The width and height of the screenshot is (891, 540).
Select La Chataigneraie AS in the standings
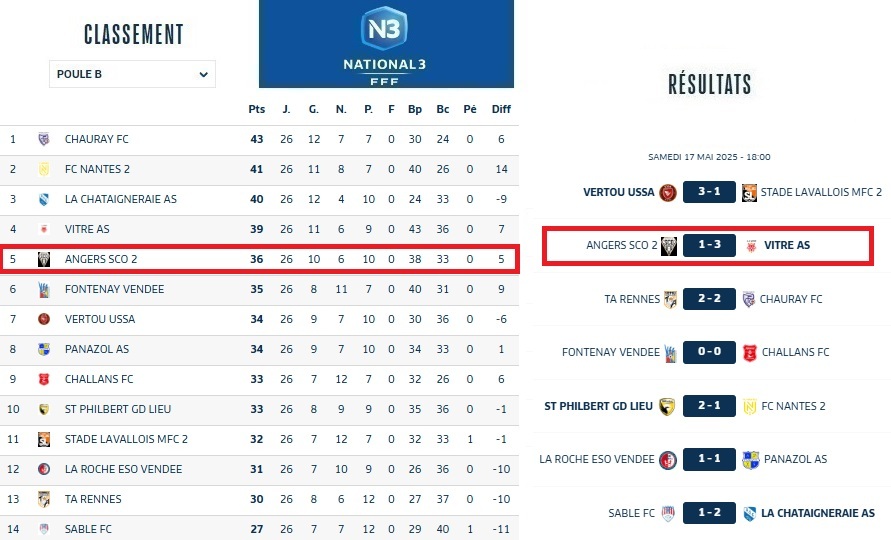click(x=120, y=199)
